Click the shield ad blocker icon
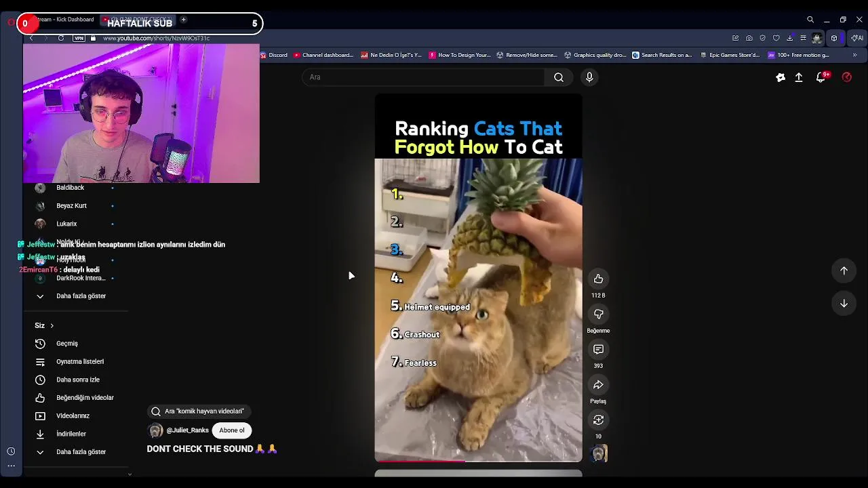Screen dimensions: 868x488 [x=762, y=38]
